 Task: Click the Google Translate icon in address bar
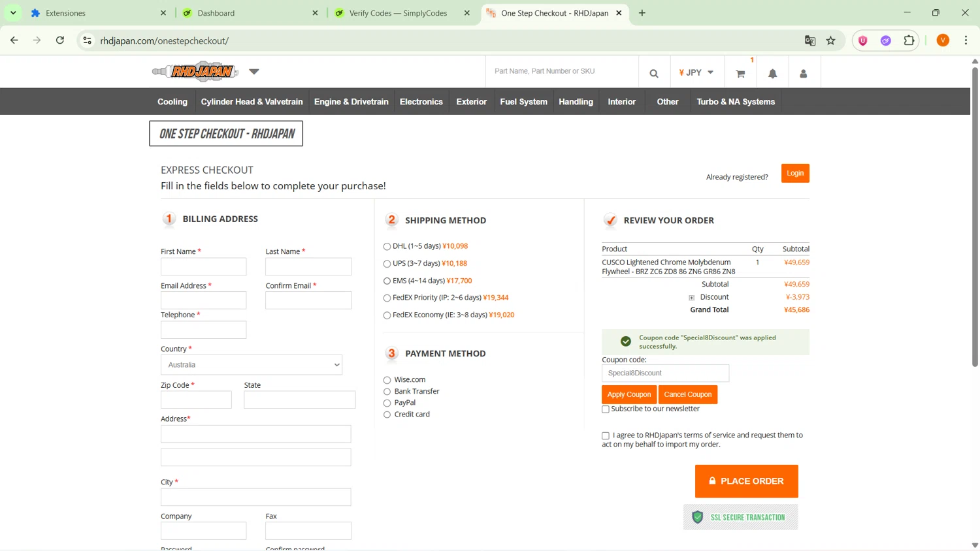click(810, 40)
